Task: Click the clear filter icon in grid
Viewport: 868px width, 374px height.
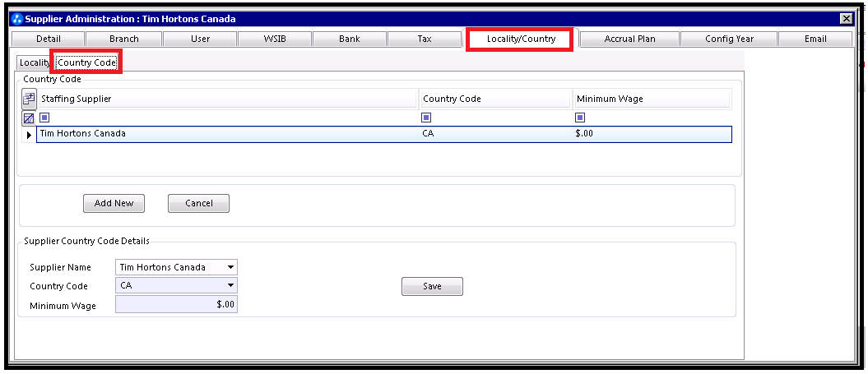Action: tap(29, 118)
